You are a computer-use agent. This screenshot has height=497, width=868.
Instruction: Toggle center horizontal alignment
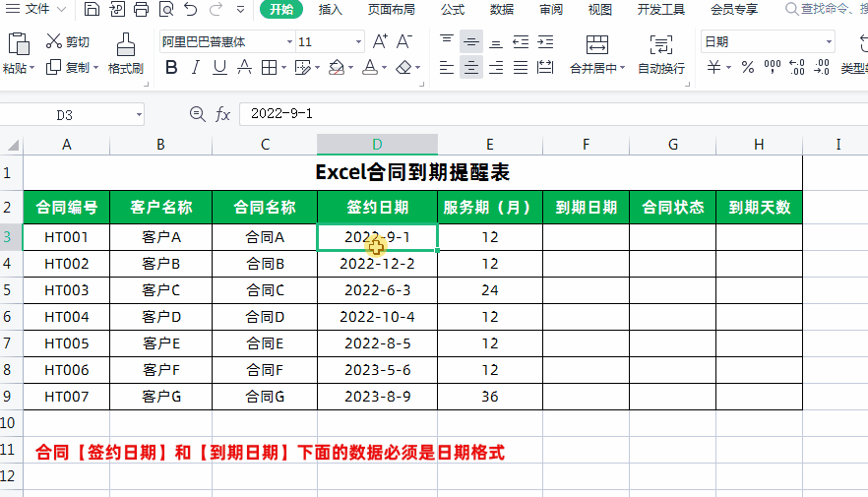(x=471, y=68)
